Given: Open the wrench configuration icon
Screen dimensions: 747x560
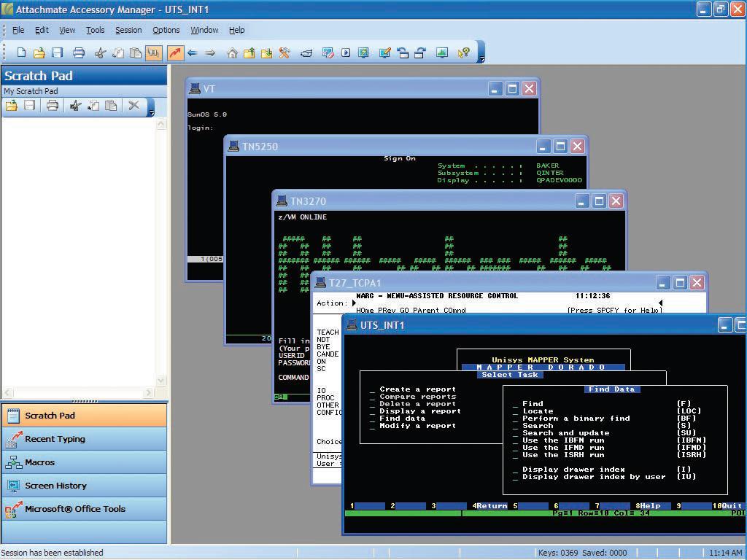Looking at the screenshot, I should click(285, 52).
